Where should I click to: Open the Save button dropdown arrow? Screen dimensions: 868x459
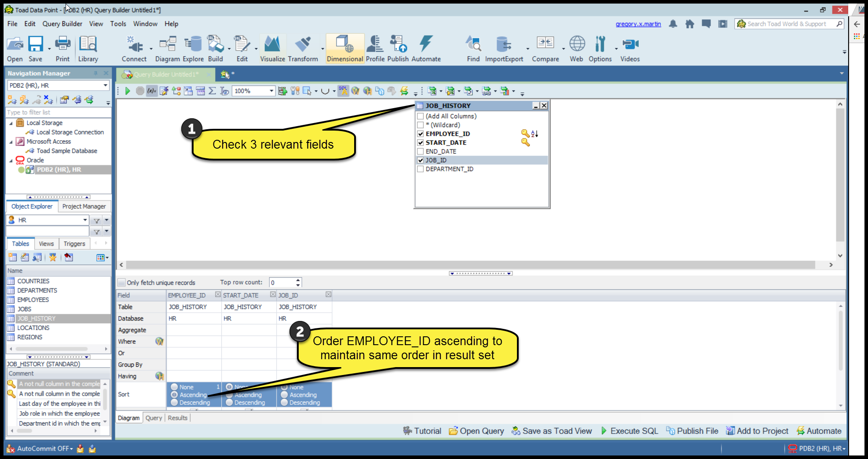click(49, 49)
